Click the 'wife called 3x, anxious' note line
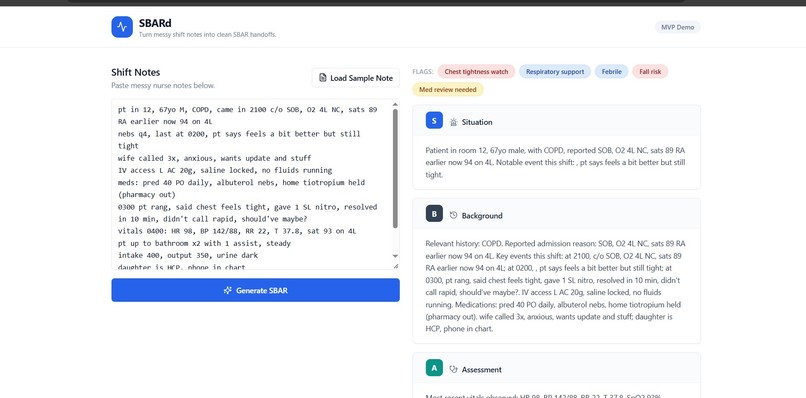 coord(214,158)
